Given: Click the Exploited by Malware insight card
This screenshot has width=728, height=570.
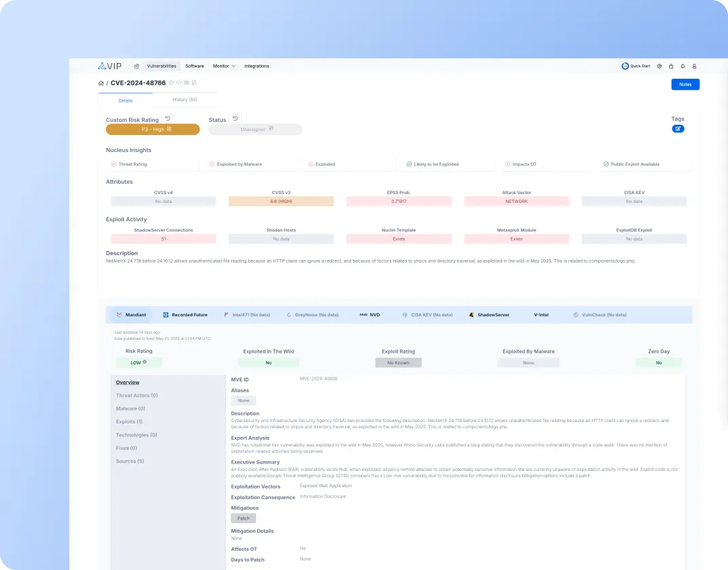Looking at the screenshot, I should [x=251, y=164].
